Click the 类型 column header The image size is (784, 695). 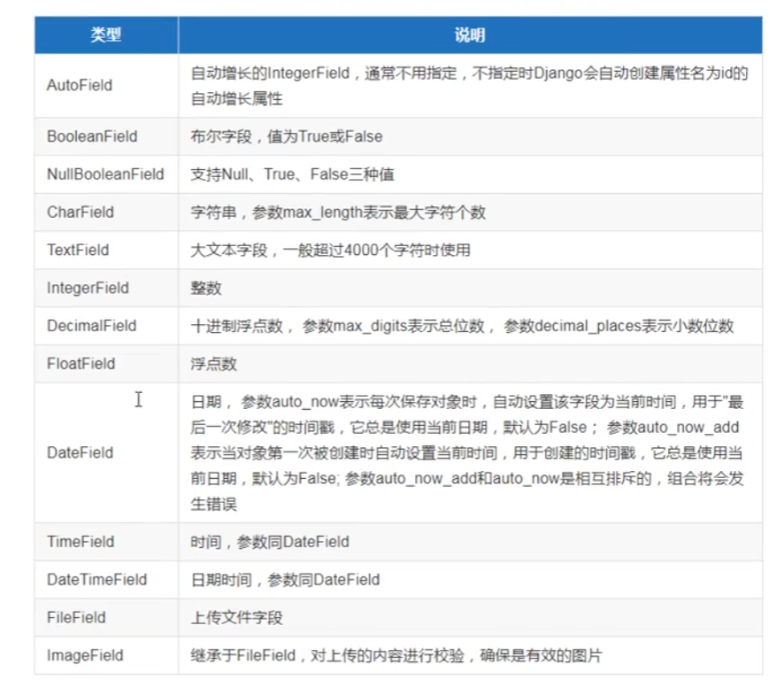click(x=105, y=34)
